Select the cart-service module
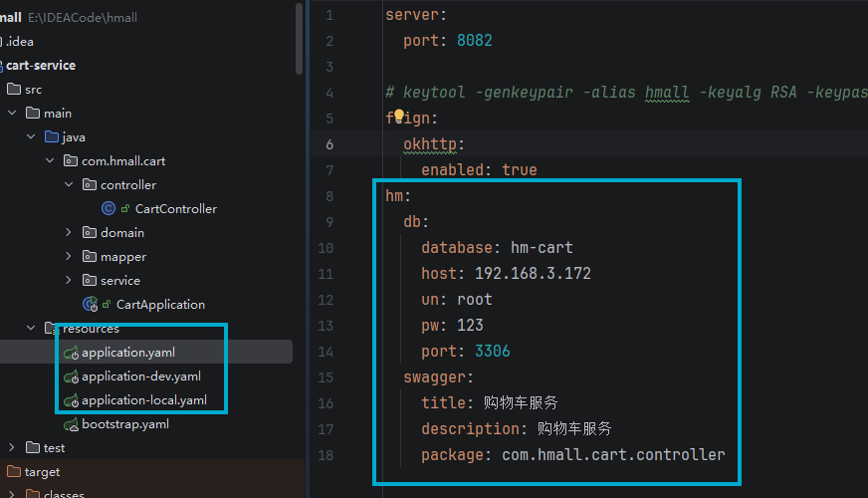This screenshot has height=498, width=868. [41, 66]
